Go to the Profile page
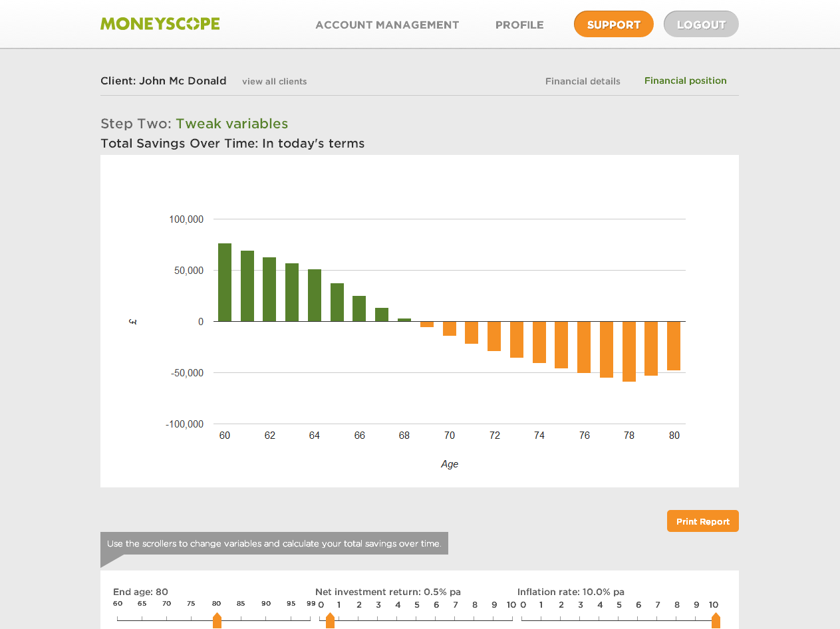The image size is (840, 629). [x=519, y=25]
